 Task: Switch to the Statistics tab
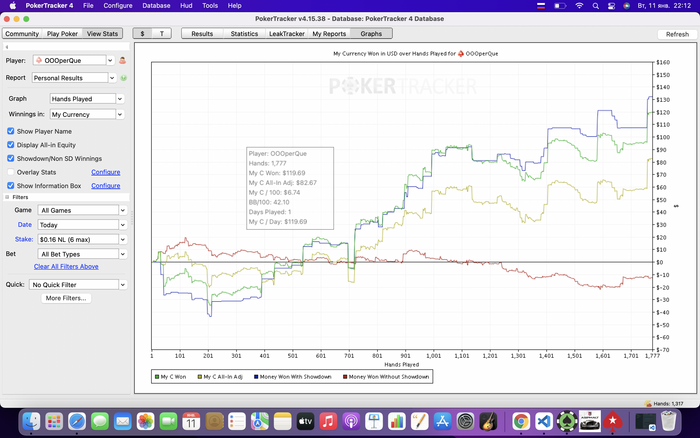click(244, 33)
